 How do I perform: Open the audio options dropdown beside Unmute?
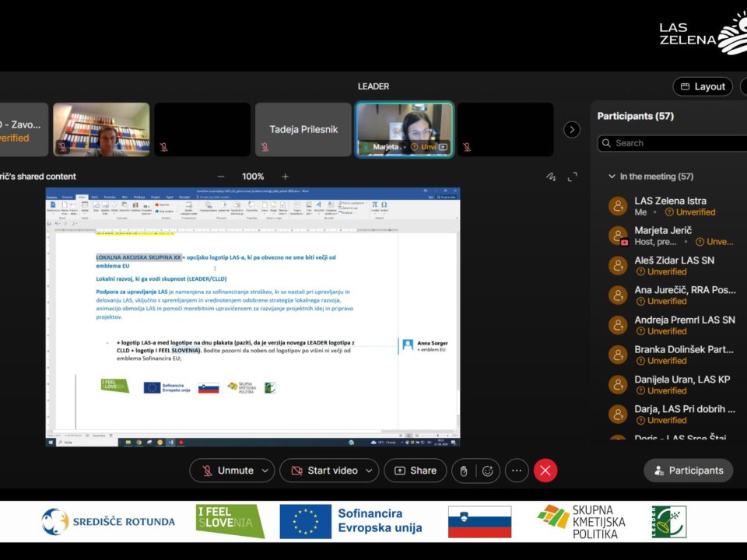pyautogui.click(x=266, y=471)
